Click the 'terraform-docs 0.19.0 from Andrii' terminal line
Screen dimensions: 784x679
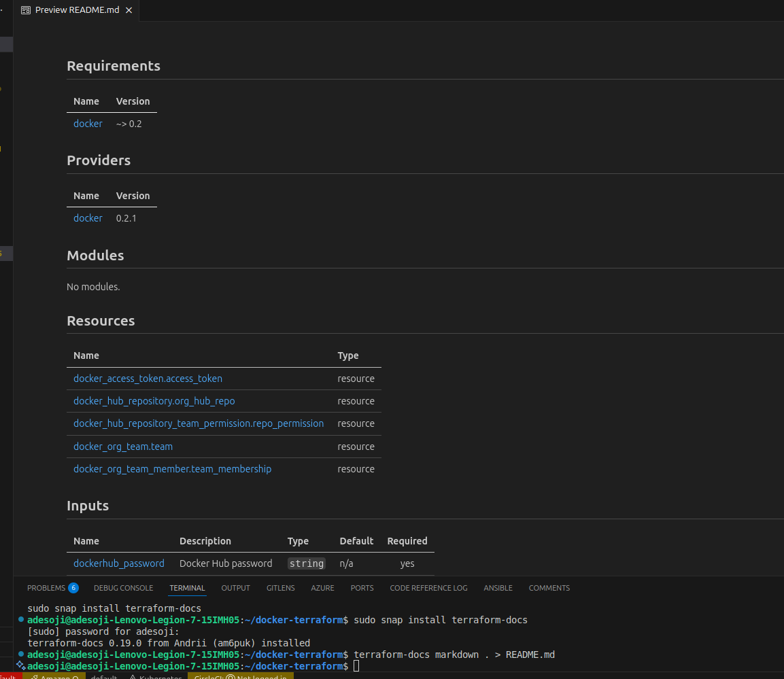[x=169, y=642]
